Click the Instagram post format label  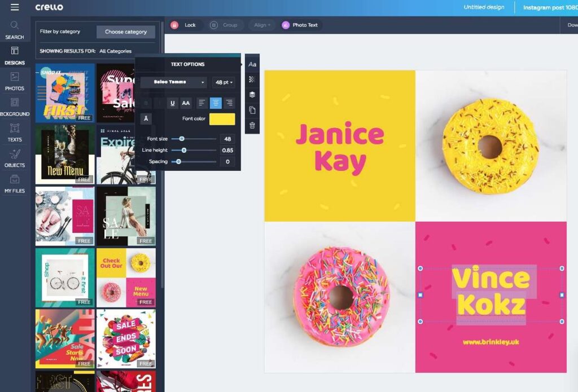(x=550, y=7)
